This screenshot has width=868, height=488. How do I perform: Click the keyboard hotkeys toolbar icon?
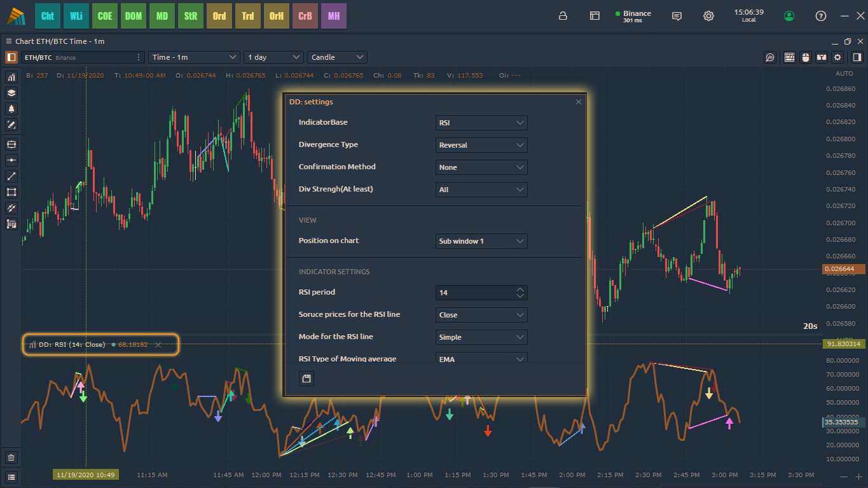(x=789, y=57)
